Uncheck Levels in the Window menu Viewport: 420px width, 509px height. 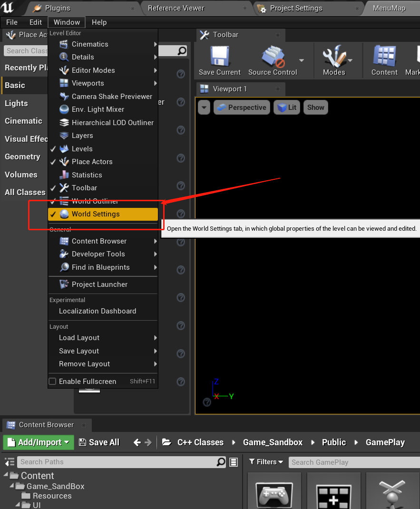pyautogui.click(x=52, y=148)
